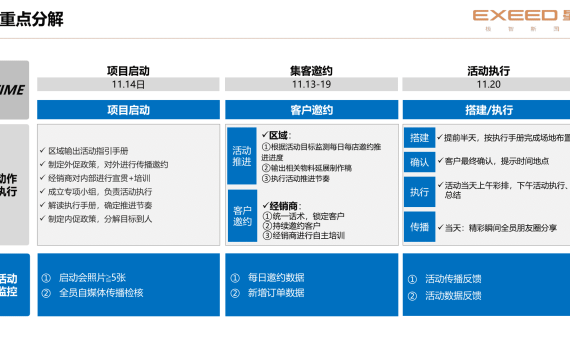Select the blue 搭建/执行 header box
The width and height of the screenshot is (570, 360).
pos(486,110)
